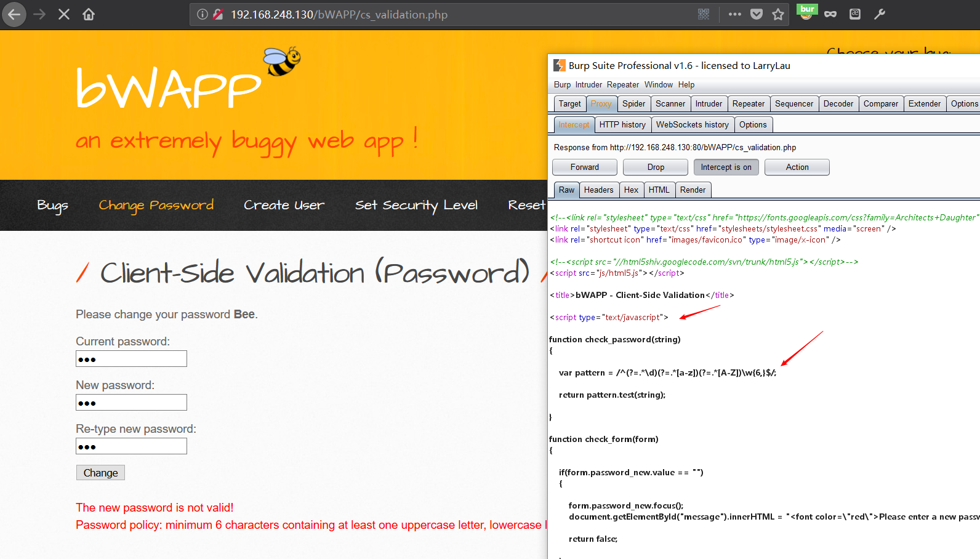This screenshot has width=980, height=559.
Task: Switch to the Intruder tool tab
Action: coord(709,104)
